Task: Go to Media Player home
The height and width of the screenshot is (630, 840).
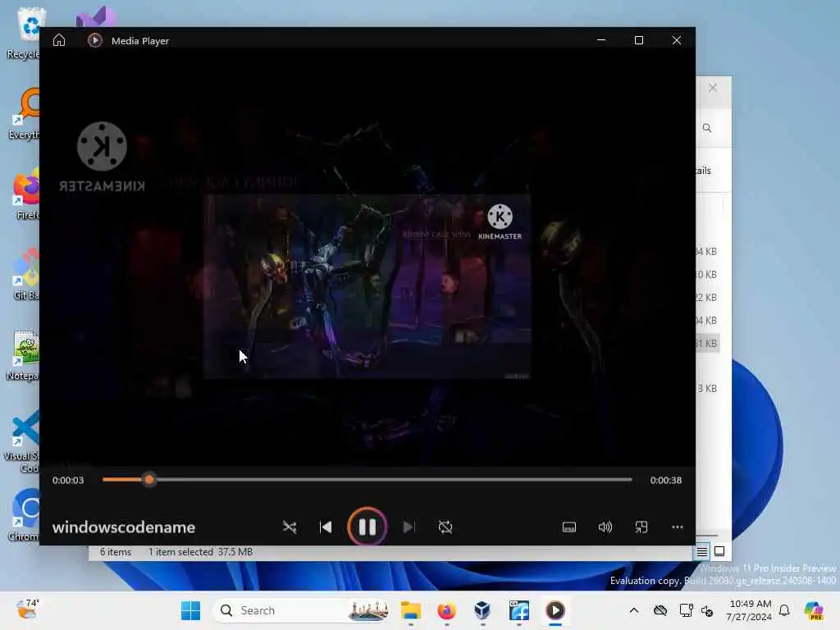Action: coord(59,41)
